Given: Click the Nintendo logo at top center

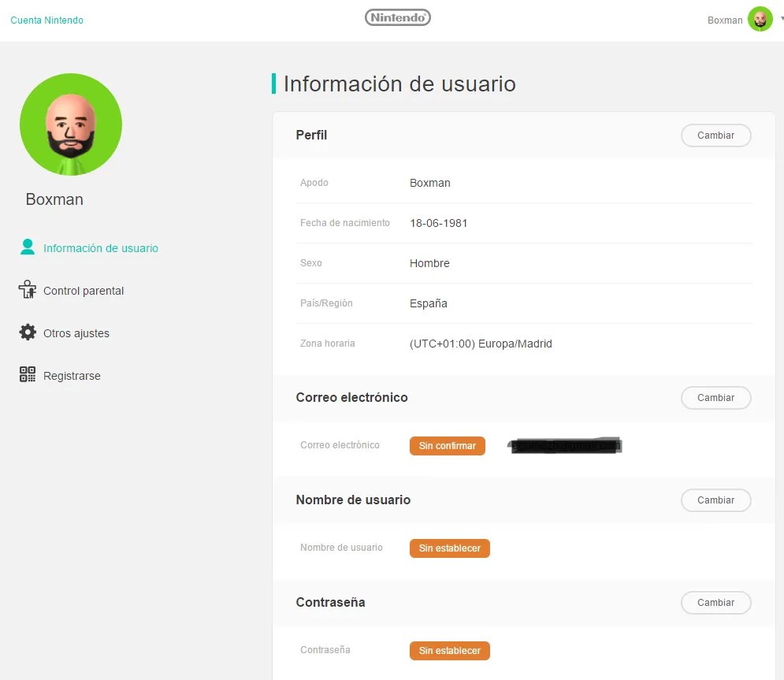Looking at the screenshot, I should (397, 17).
